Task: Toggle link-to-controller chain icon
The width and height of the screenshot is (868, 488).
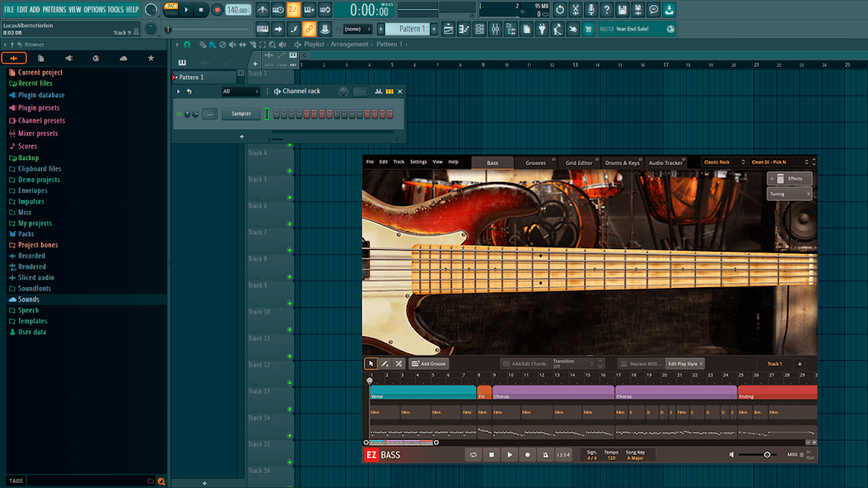Action: [309, 29]
